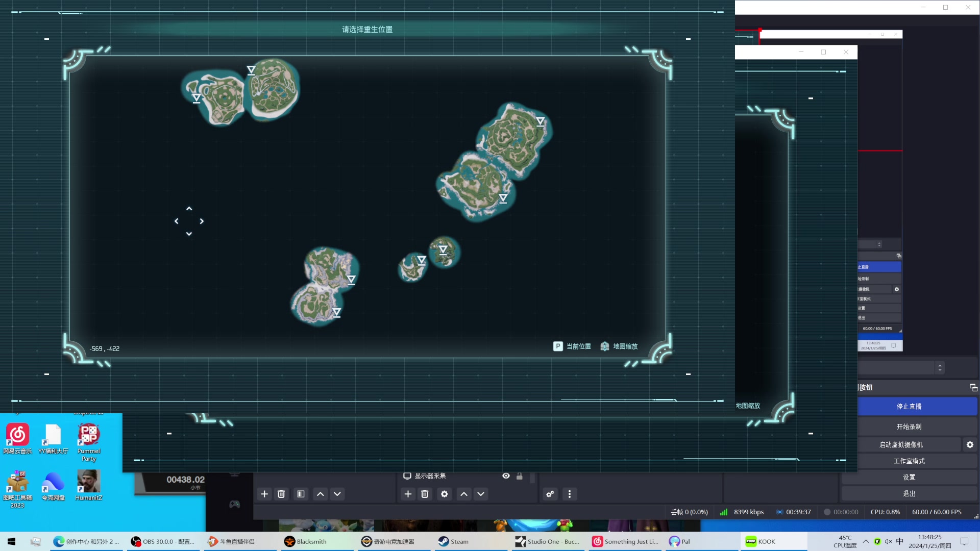Select the respawn marker above the round northwest island
Viewport: 980px width, 551px height.
(251, 70)
